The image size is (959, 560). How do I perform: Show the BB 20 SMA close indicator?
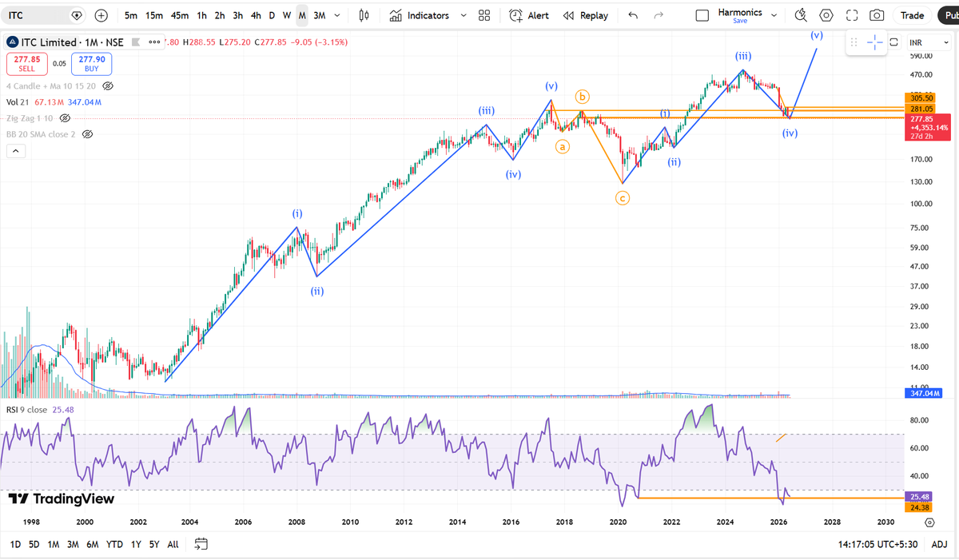88,133
